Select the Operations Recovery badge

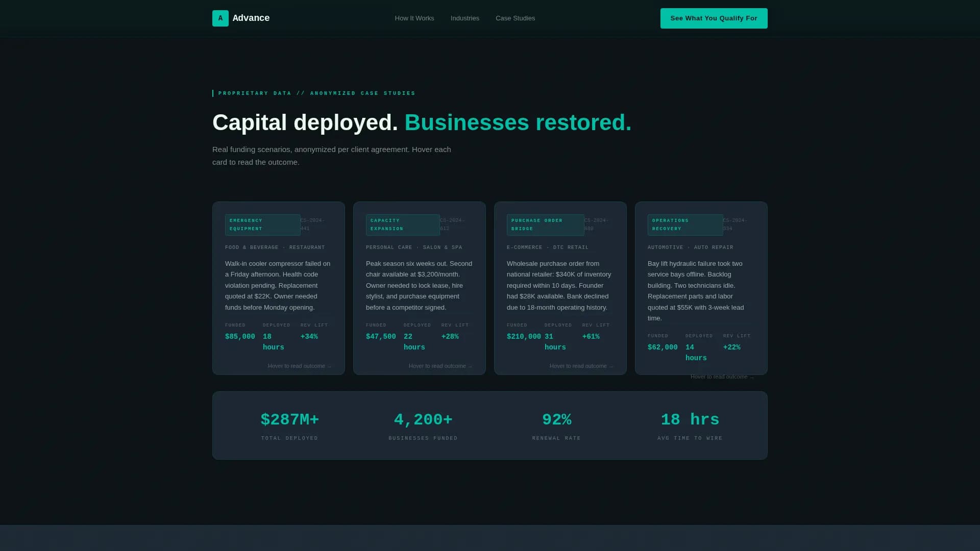click(x=685, y=224)
